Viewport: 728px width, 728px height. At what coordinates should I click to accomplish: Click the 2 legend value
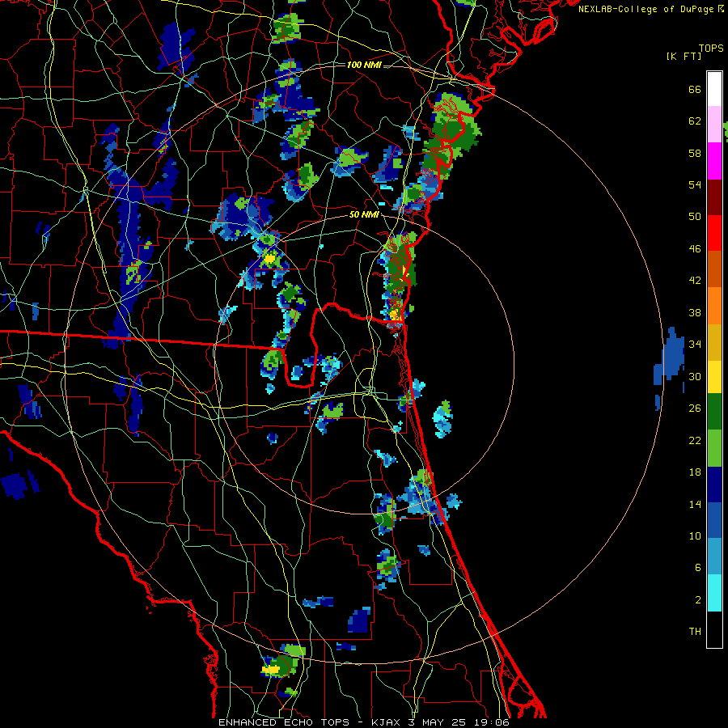tap(698, 600)
